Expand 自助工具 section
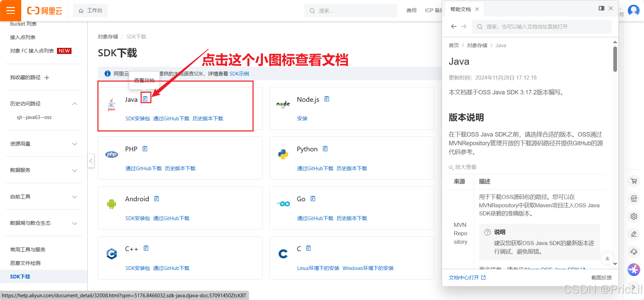The width and height of the screenshot is (644, 300). click(x=75, y=197)
